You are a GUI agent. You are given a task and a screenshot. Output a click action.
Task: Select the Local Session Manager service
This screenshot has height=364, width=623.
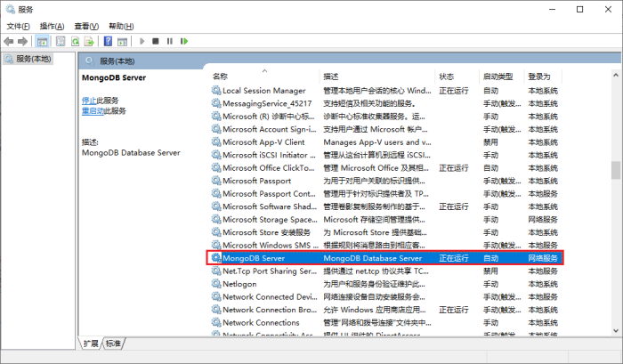tap(263, 91)
